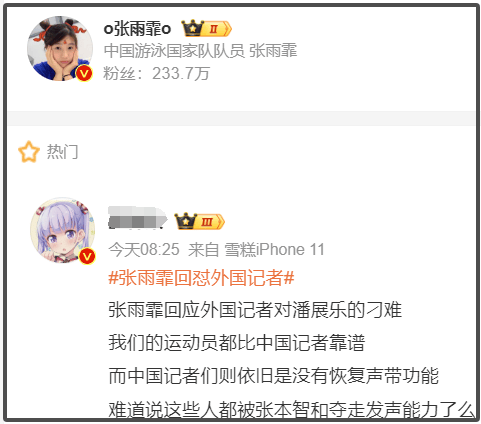This screenshot has width=481, height=424.
Task: Click the line mentioning 恢复声带功能
Action: (x=273, y=376)
